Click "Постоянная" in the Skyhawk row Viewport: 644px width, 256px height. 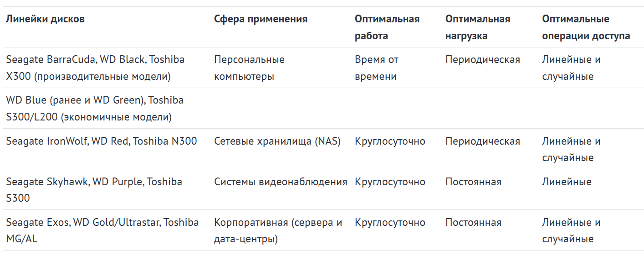[x=473, y=182]
